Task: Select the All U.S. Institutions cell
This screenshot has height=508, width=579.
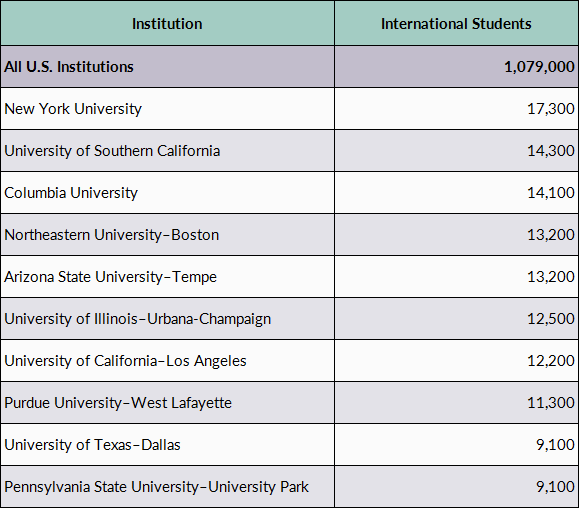Action: tap(167, 67)
